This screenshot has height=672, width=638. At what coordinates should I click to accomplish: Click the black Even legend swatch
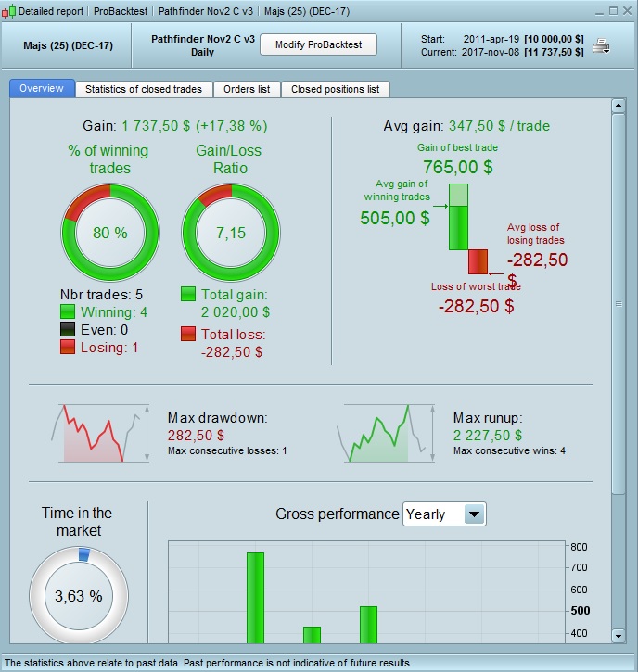(68, 329)
